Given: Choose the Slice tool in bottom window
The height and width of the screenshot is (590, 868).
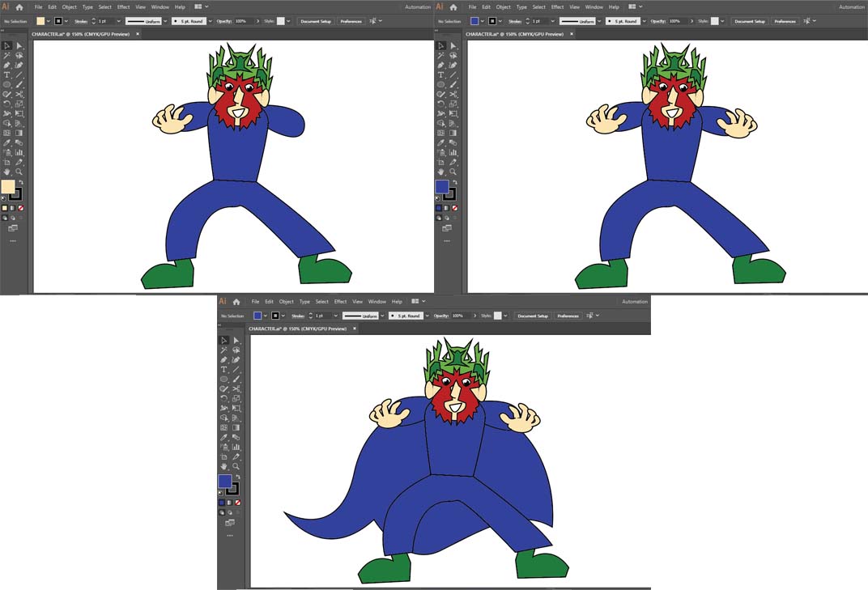Looking at the screenshot, I should [x=236, y=456].
